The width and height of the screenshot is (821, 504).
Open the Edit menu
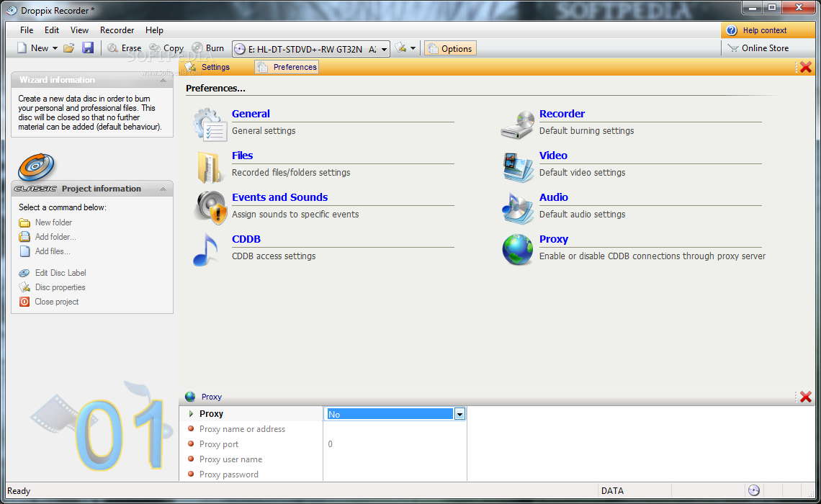pos(51,30)
